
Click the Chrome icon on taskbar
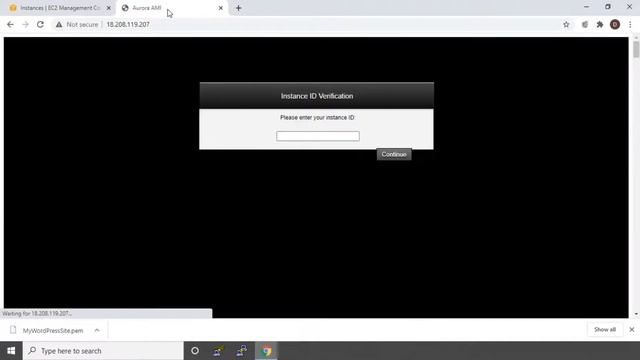[x=267, y=351]
